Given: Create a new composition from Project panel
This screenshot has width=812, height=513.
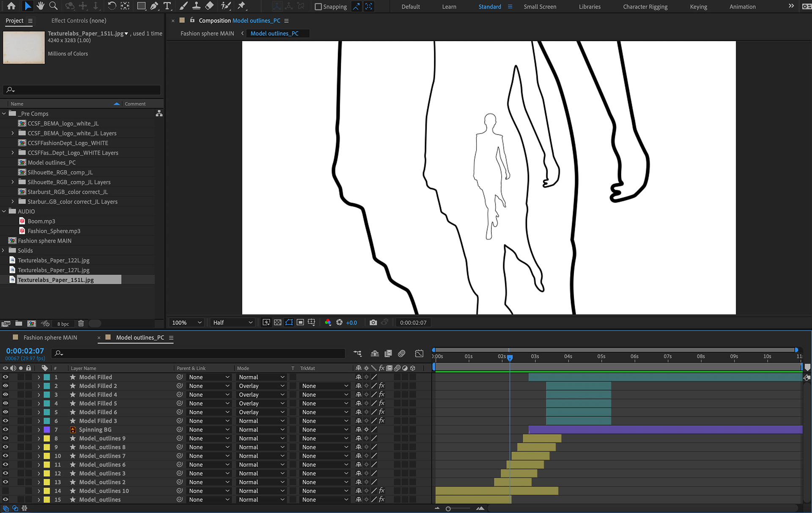Looking at the screenshot, I should click(31, 324).
